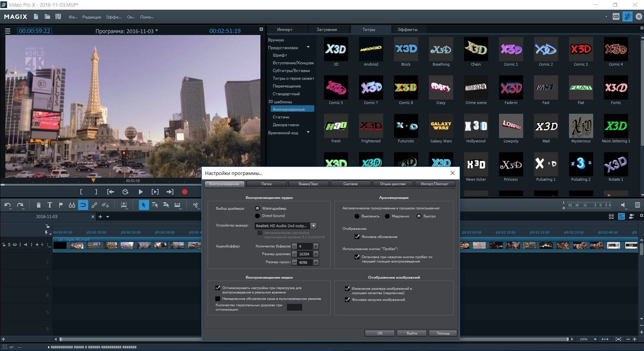Click the hamburger menu above the preview monitor
This screenshot has width=644, height=351.
(8, 31)
